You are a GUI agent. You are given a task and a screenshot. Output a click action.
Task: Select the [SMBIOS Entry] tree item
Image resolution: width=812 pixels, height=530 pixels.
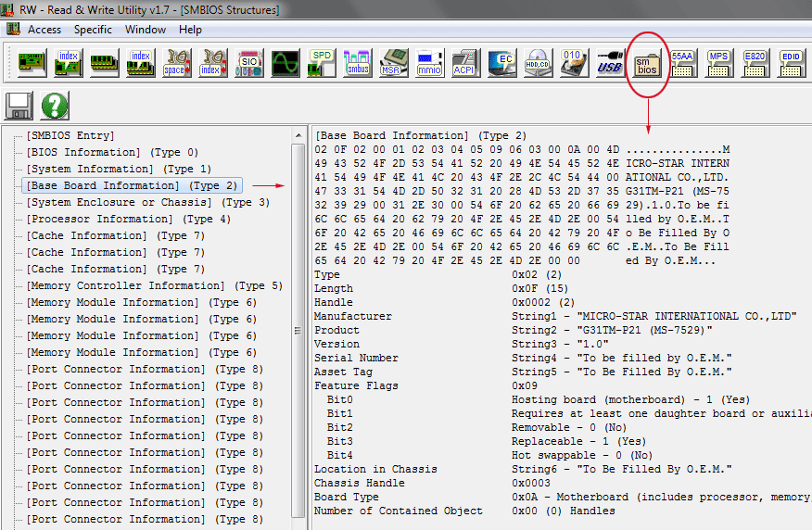[70, 135]
